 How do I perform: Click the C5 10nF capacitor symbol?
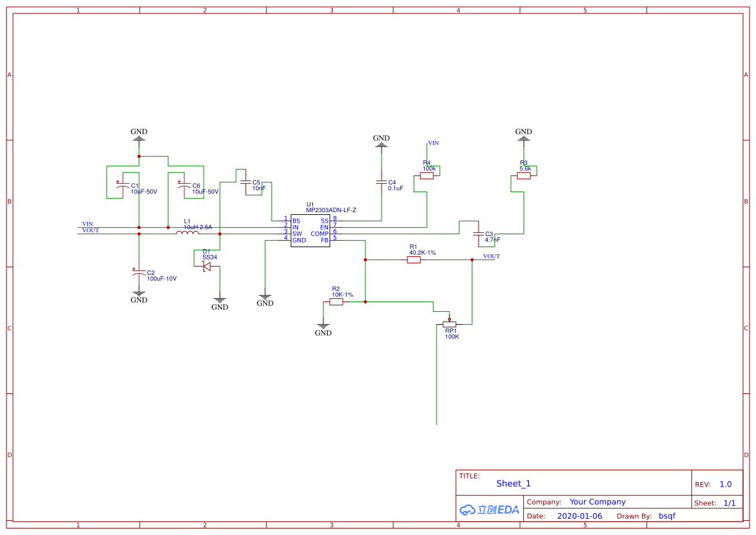[246, 182]
